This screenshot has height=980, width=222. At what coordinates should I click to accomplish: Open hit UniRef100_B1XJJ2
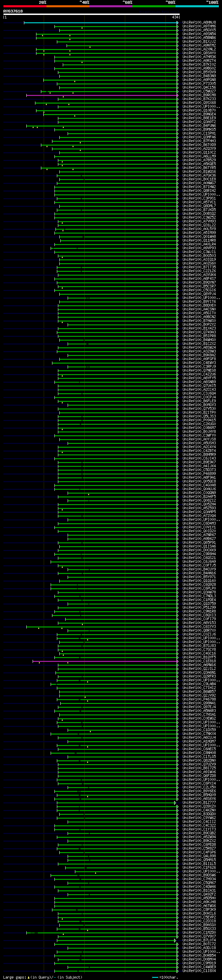[x=199, y=42]
